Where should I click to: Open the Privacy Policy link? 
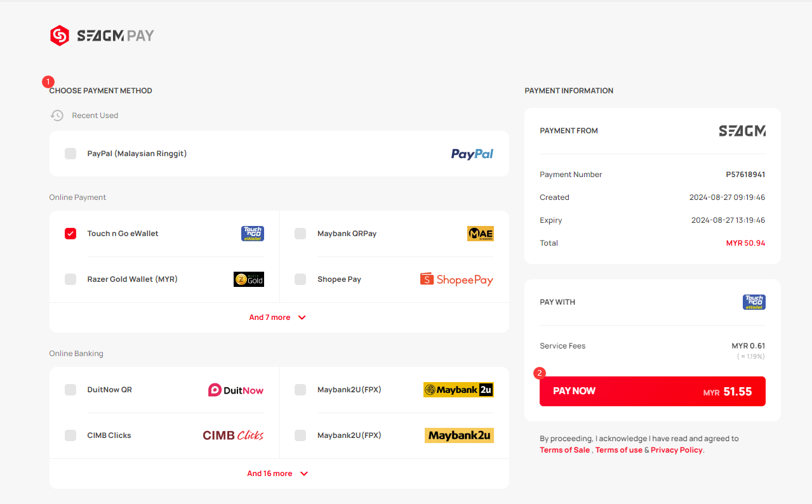tap(676, 450)
